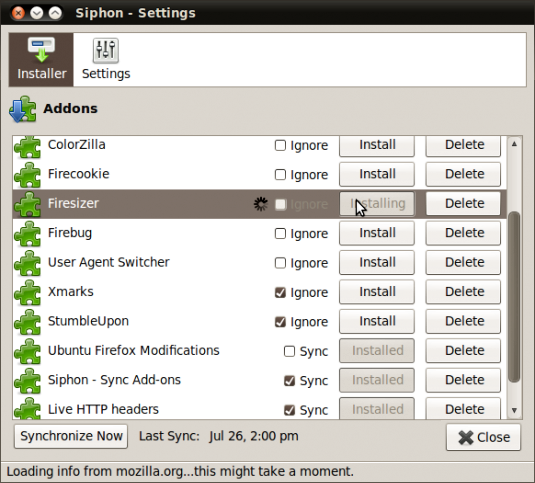Click the Firesizer puzzle piece icon
535x483 pixels.
[x=27, y=204]
